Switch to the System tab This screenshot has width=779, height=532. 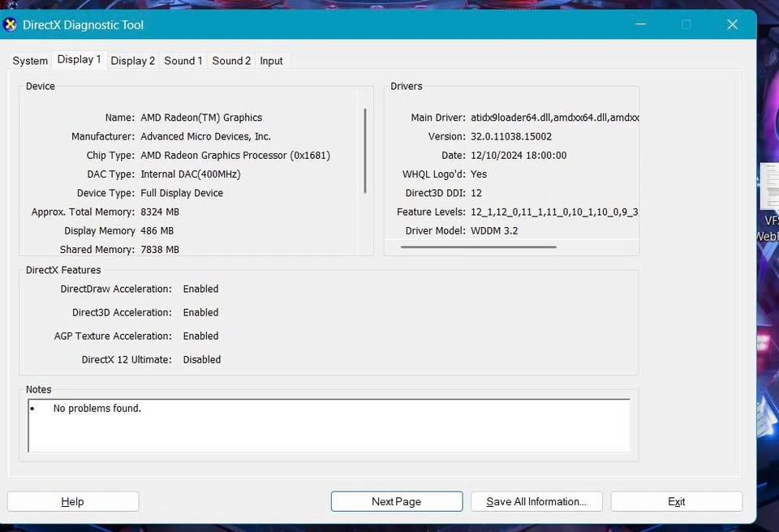point(30,61)
